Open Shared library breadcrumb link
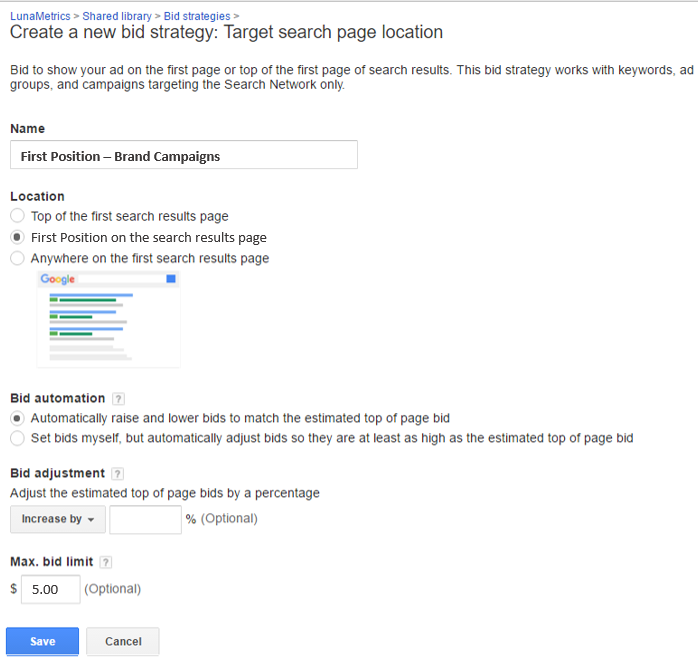This screenshot has height=672, width=698. tap(117, 16)
